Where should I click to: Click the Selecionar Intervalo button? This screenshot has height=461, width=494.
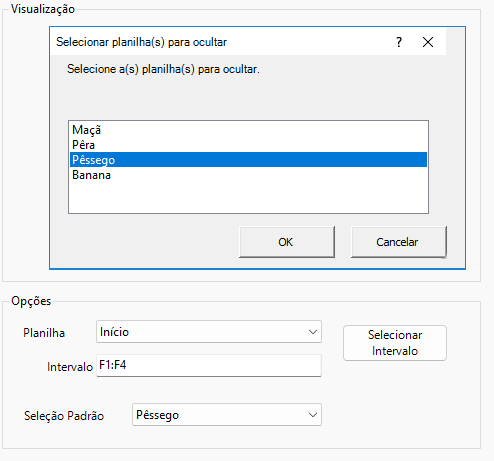395,343
